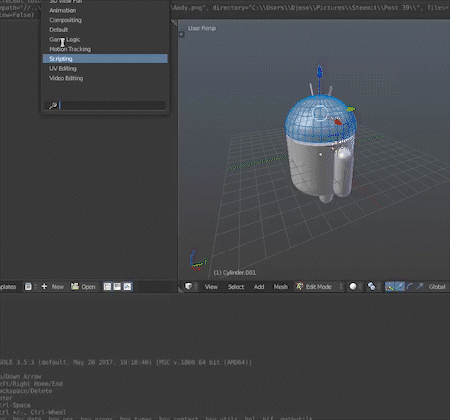Open the View menu in 3D viewport header
This screenshot has width=450, height=420.
click(211, 287)
